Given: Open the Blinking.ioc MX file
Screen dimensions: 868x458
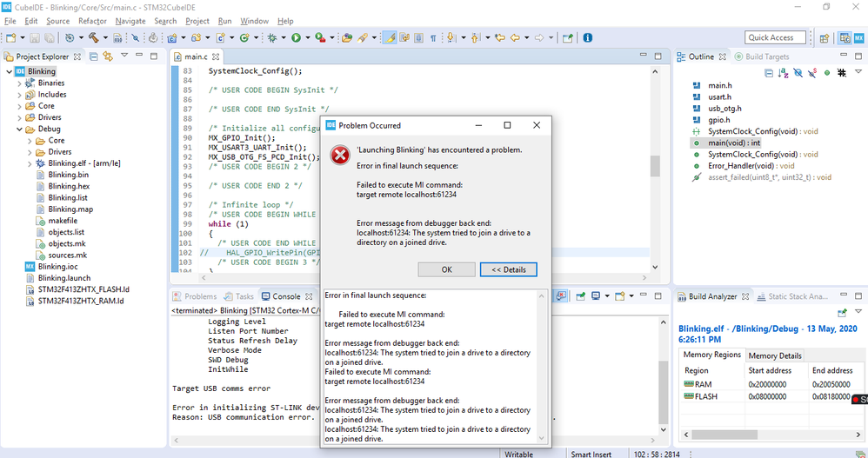Looking at the screenshot, I should pyautogui.click(x=57, y=266).
